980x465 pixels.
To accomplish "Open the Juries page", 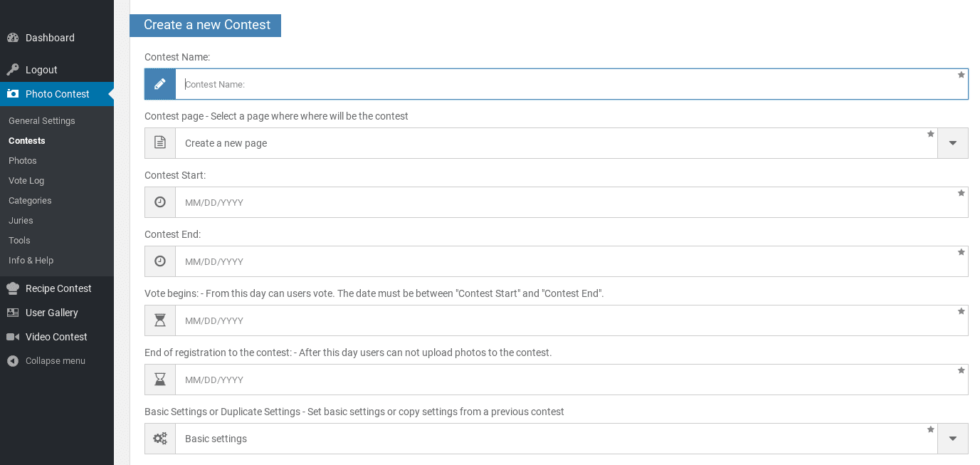I will (x=20, y=220).
